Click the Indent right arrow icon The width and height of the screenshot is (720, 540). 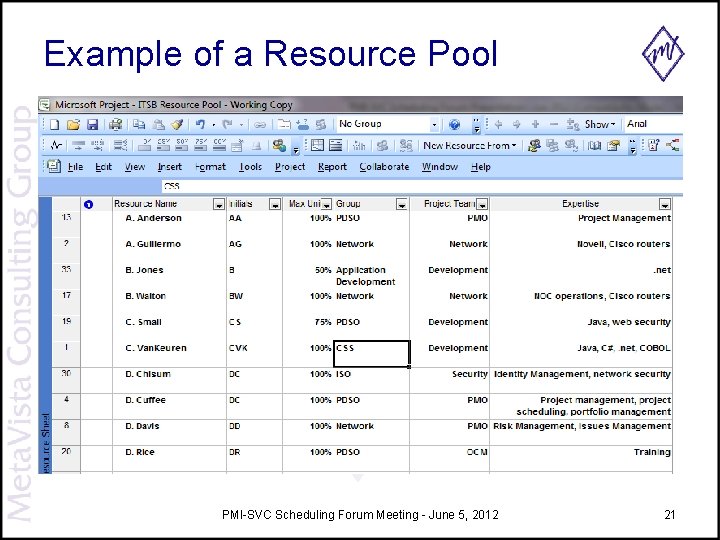(x=517, y=124)
